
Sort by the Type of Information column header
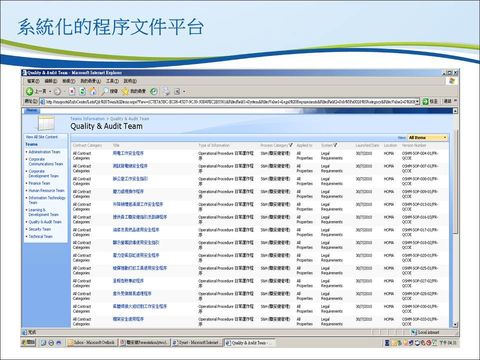click(x=214, y=145)
